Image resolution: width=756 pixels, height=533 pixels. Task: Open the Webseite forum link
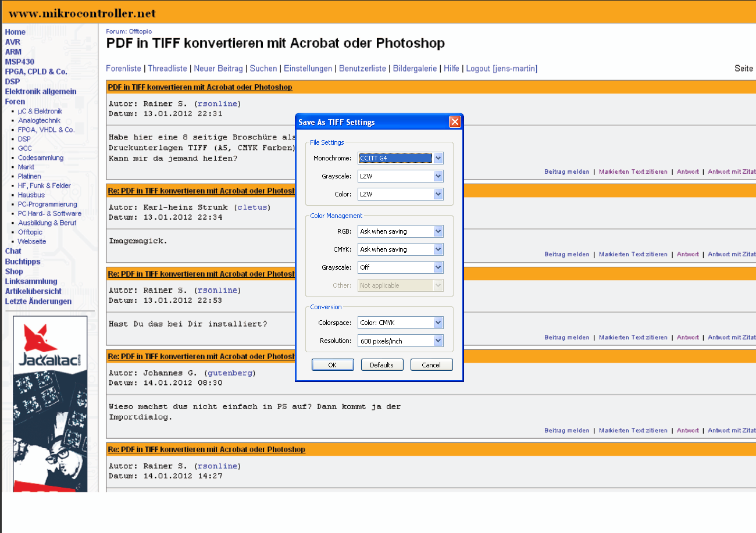[32, 241]
